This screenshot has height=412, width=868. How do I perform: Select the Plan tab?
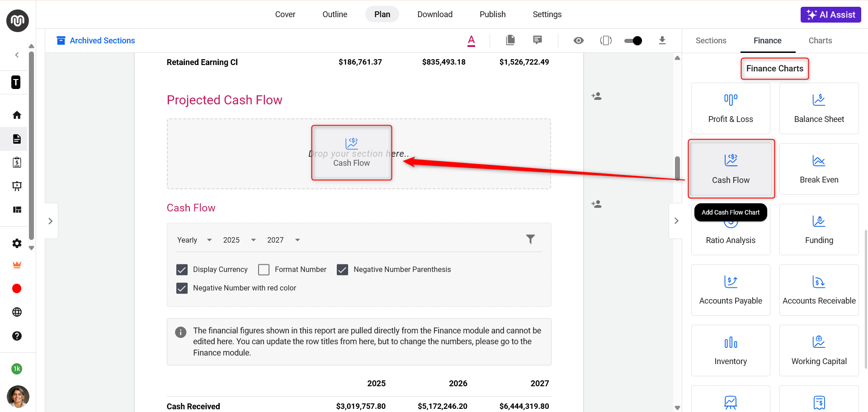382,14
